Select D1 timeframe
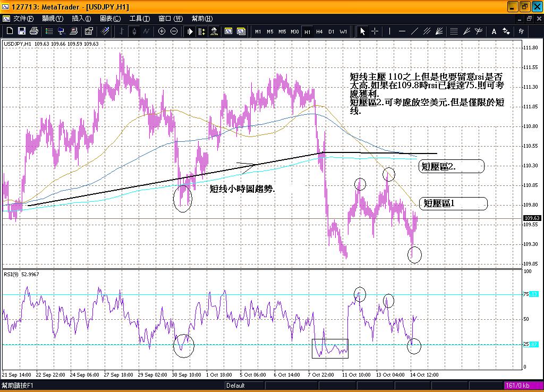The image size is (544, 392). tap(331, 31)
